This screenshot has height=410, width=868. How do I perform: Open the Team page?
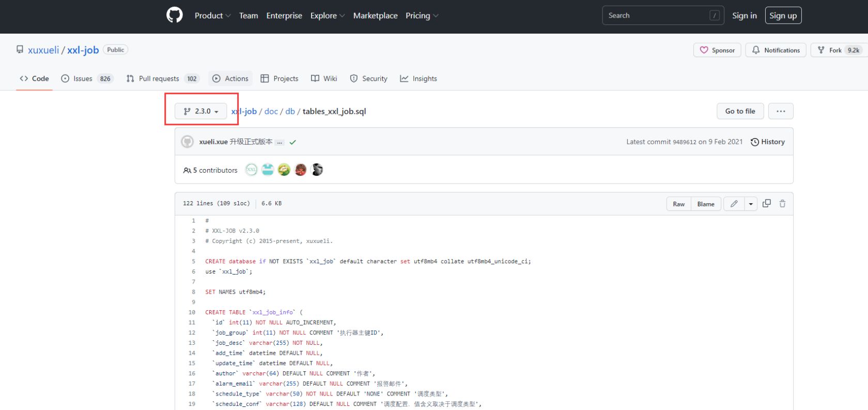click(249, 16)
